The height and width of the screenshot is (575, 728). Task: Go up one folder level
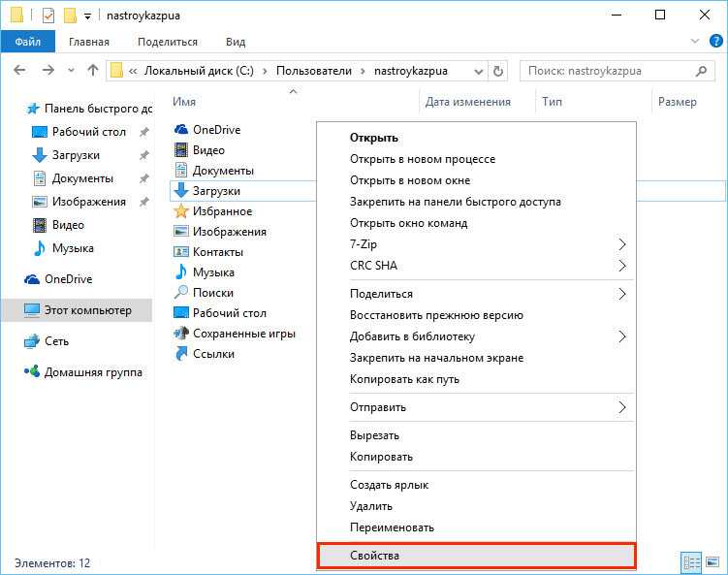[x=93, y=71]
